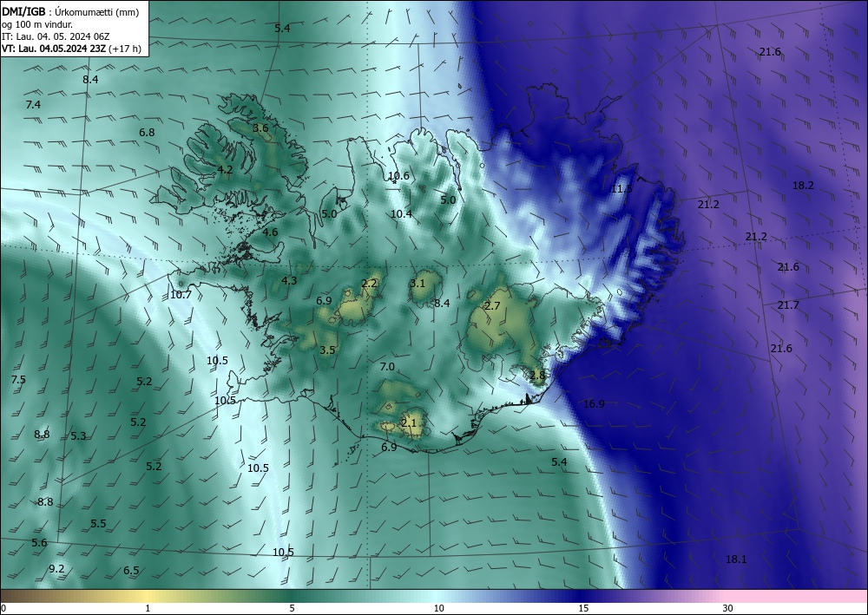This screenshot has height=615, width=868.
Task: Click the 4.2 value label
Action: (225, 169)
